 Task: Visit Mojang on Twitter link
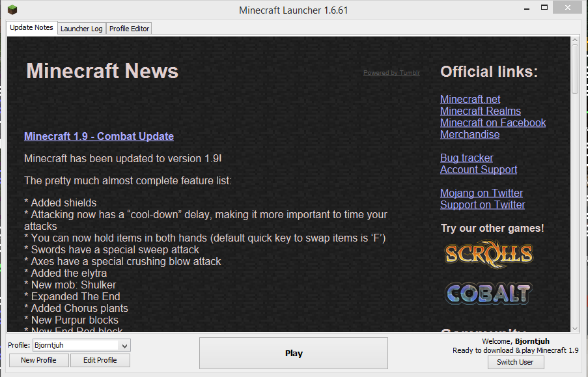481,193
